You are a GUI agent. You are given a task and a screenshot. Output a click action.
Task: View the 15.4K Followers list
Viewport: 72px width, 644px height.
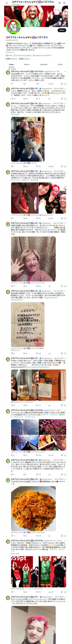click(x=24, y=59)
